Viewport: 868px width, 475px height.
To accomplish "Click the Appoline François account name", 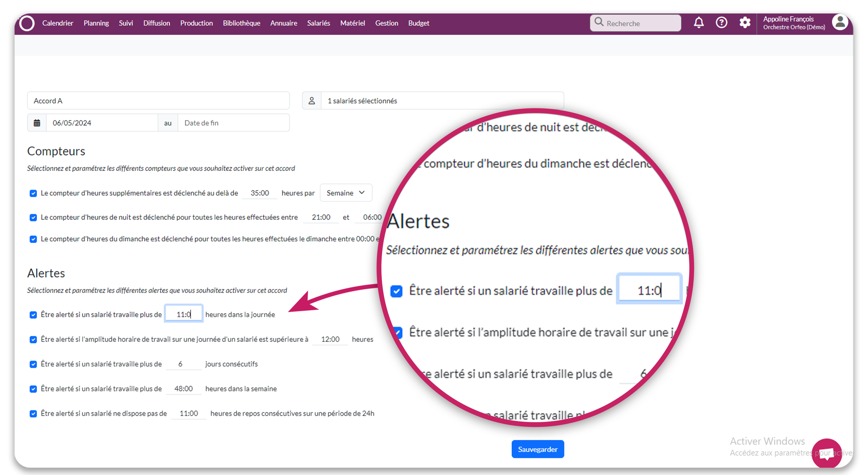I will (x=788, y=19).
